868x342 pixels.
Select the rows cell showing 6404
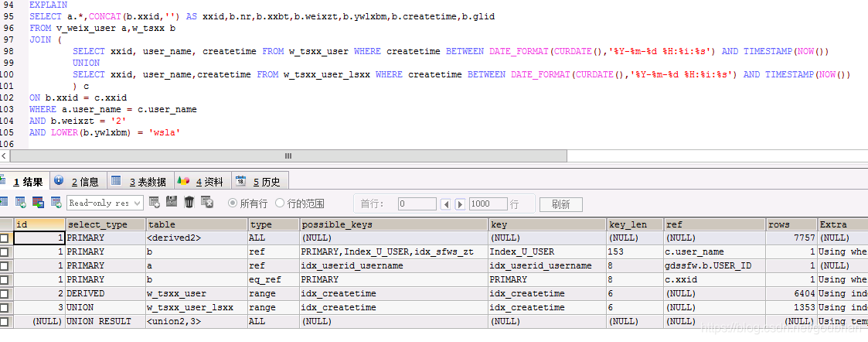coord(791,293)
